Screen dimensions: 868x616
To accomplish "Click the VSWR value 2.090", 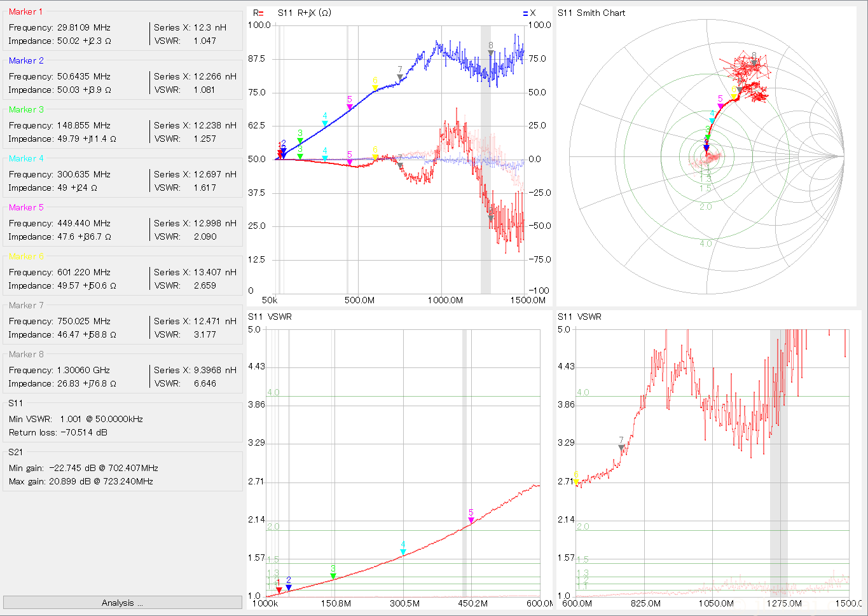I will click(x=205, y=236).
